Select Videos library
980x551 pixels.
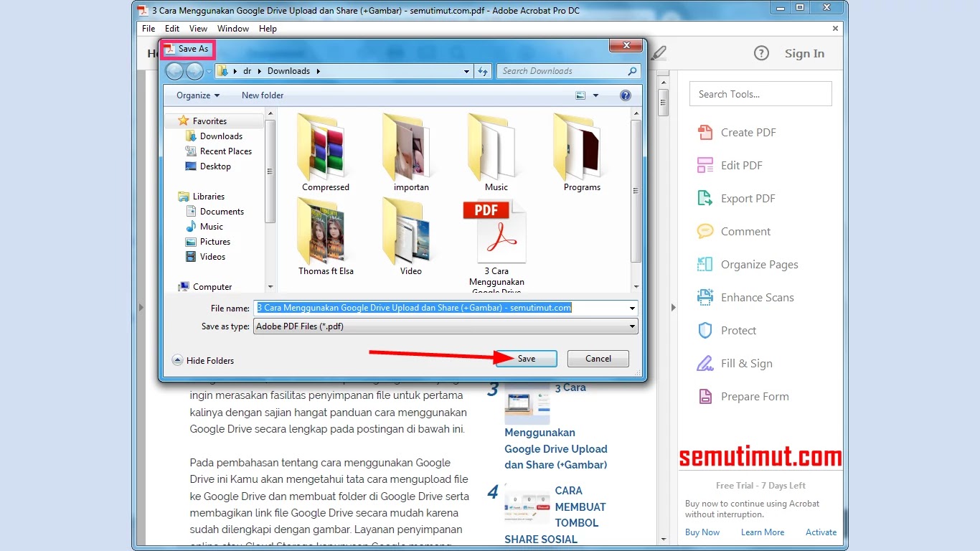coord(206,257)
